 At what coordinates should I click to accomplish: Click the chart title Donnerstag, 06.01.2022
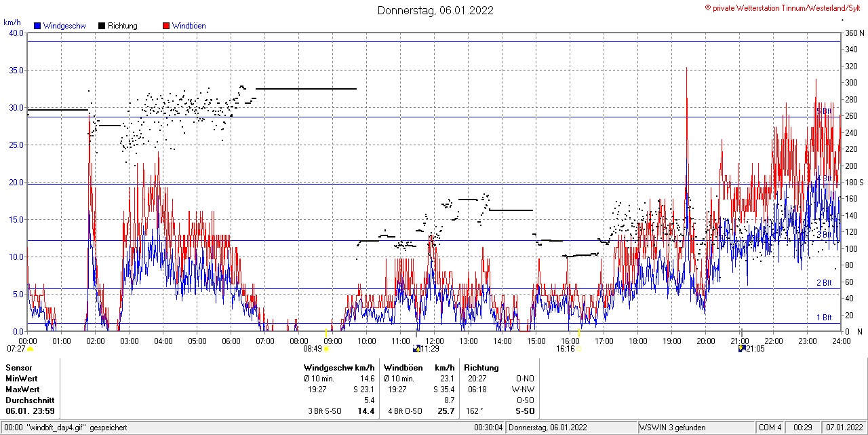[435, 10]
